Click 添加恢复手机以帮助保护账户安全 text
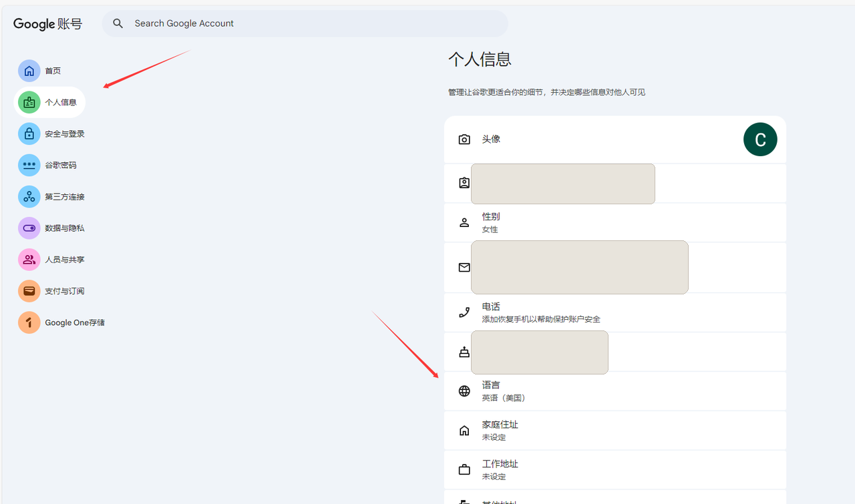 pos(541,320)
